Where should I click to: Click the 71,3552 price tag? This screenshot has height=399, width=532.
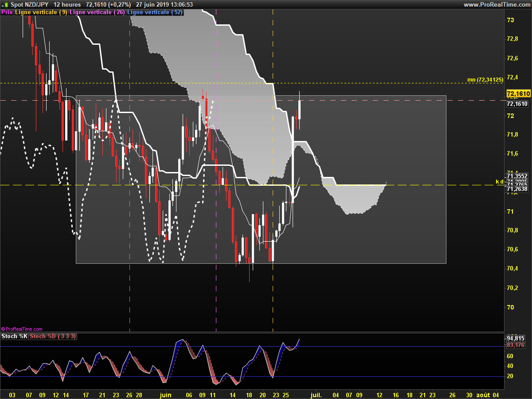(x=517, y=176)
